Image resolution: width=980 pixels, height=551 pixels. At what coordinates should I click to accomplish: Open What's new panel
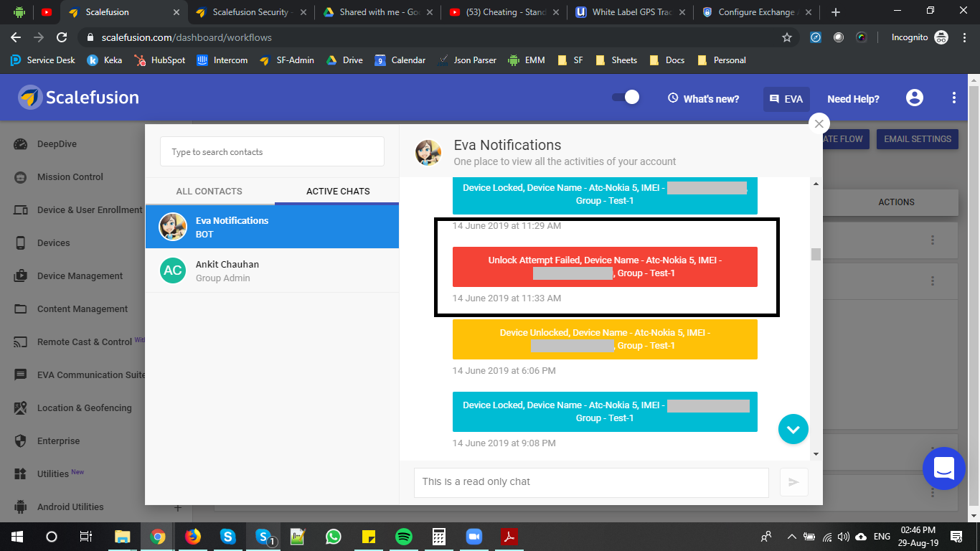coord(703,99)
